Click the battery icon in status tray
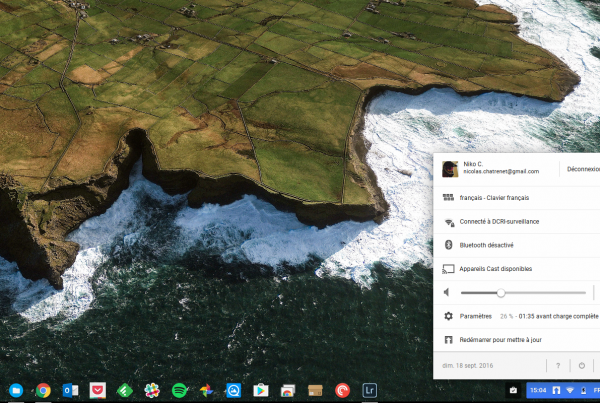600x403 pixels. [x=584, y=390]
